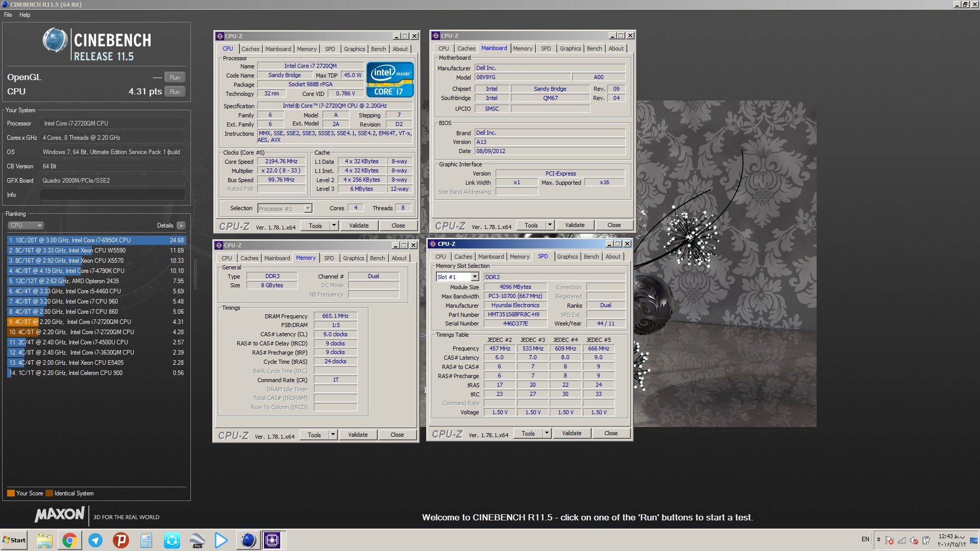Viewport: 980px width, 551px height.
Task: Open Tools dropdown arrow in Memory window
Action: point(333,435)
